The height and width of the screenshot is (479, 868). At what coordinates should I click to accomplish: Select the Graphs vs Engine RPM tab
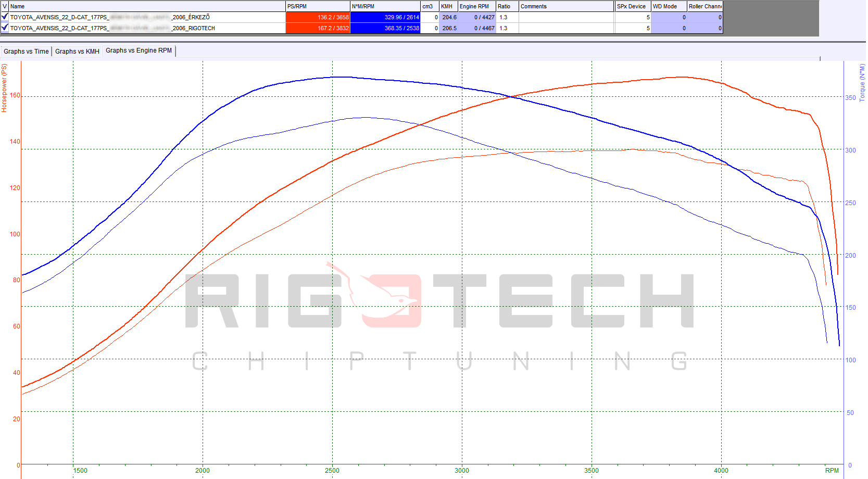139,51
